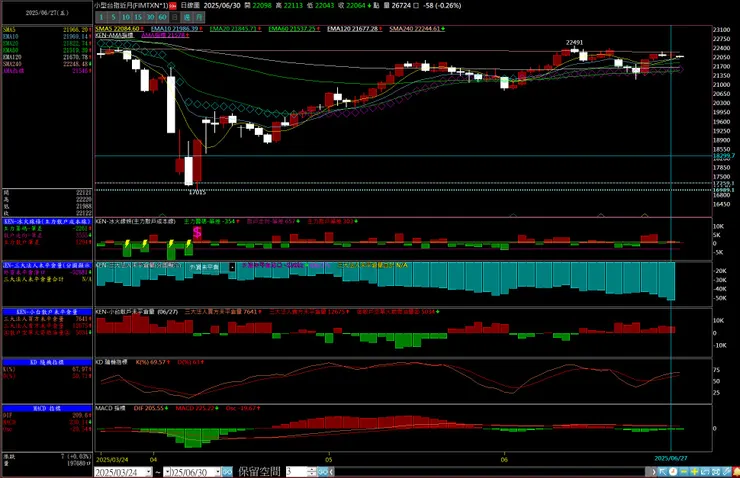
Task: Click the go button after the end date field
Action: click(227, 471)
